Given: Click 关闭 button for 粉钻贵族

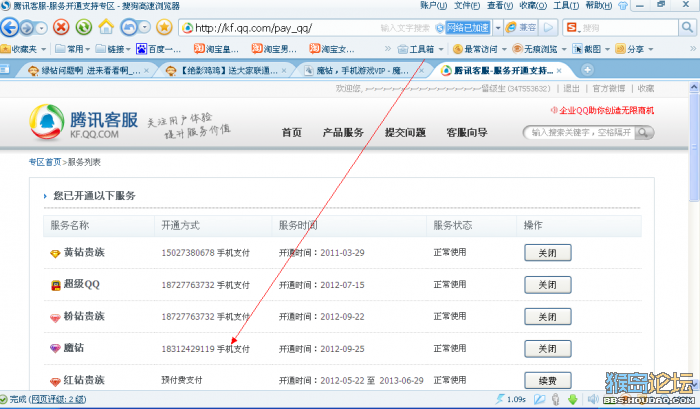Looking at the screenshot, I should coord(547,317).
